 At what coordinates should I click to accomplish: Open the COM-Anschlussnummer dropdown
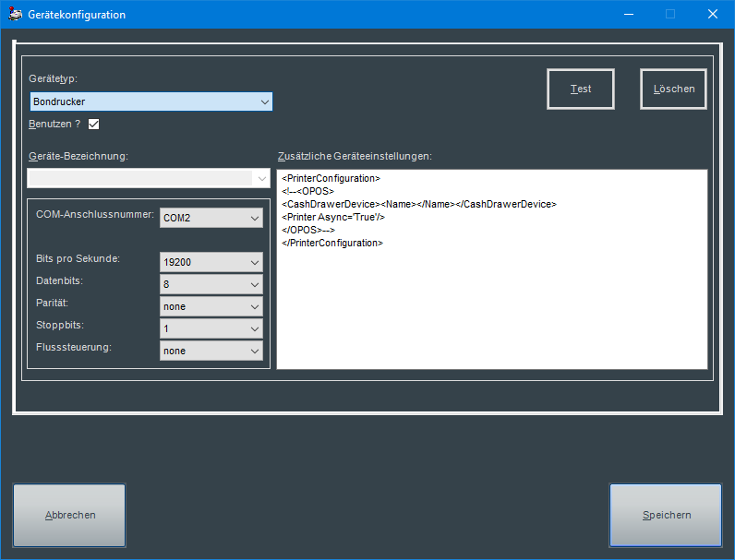click(211, 218)
